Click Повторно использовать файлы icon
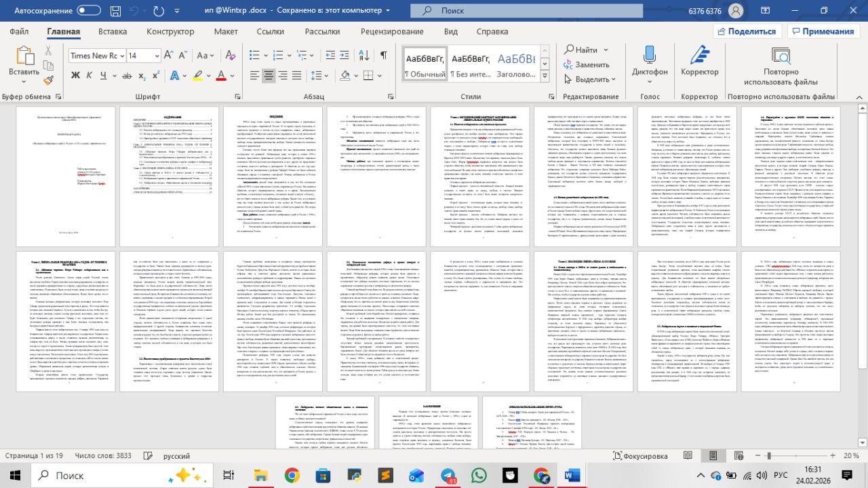Image resolution: width=868 pixels, height=488 pixels. 781,56
